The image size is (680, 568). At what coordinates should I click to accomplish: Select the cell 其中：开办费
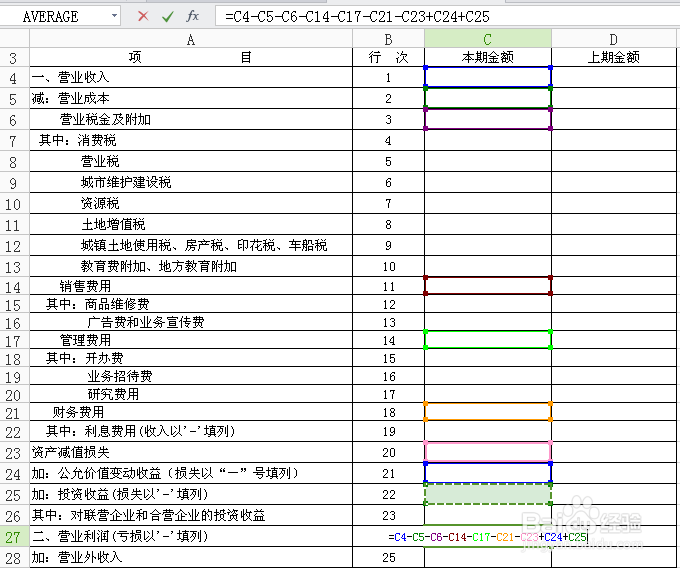click(191, 358)
